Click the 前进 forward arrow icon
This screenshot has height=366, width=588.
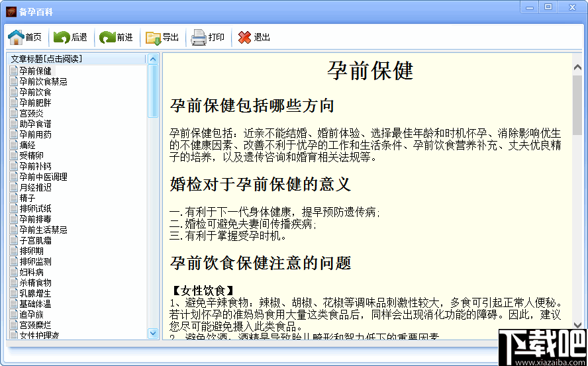[107, 38]
